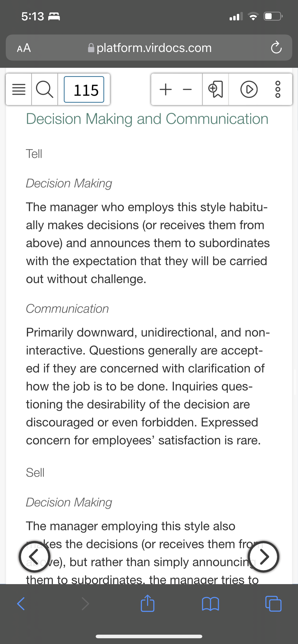Open the Safari share sheet
This screenshot has height=644, width=298.
148,603
